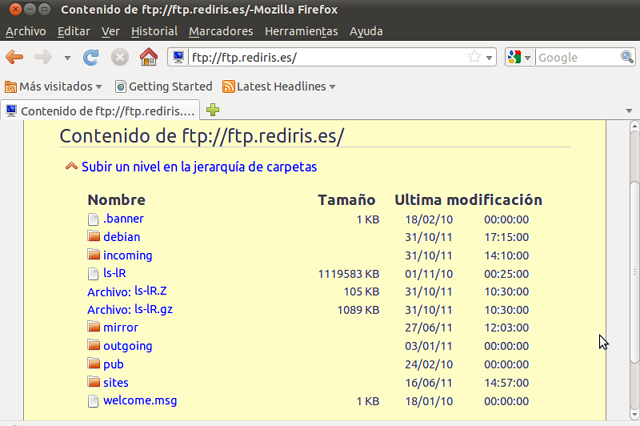Click the pub folder icon

click(93, 363)
